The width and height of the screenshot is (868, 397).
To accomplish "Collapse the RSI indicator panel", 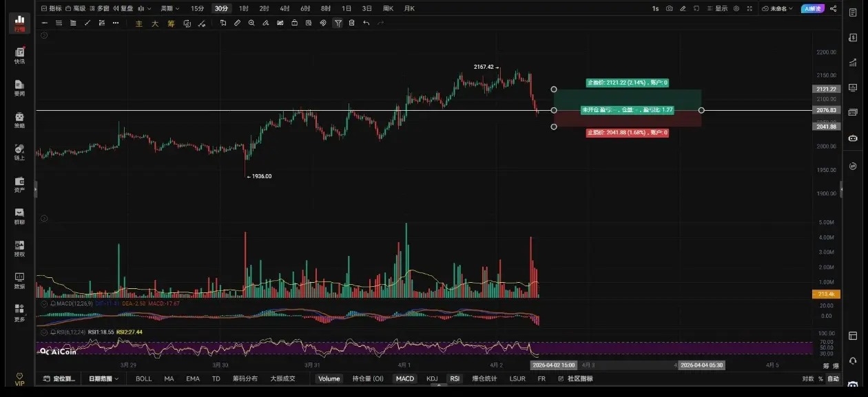I will click(44, 332).
